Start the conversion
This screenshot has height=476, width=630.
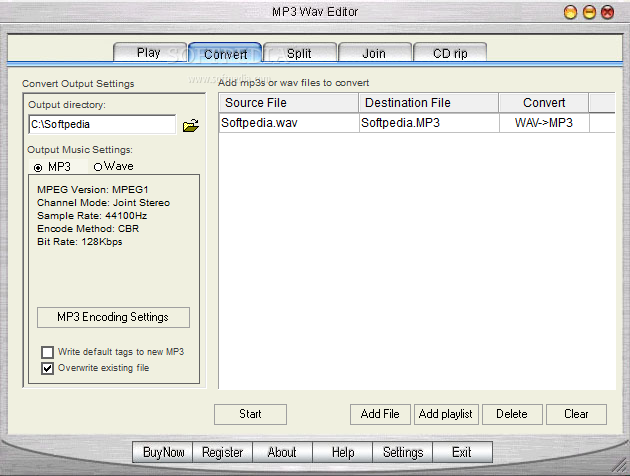[x=250, y=414]
